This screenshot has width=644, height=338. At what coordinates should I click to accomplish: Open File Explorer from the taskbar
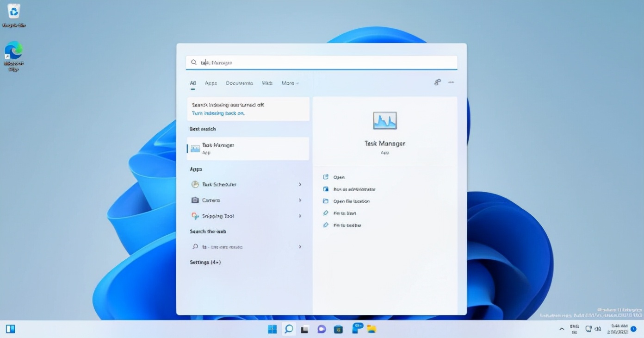tap(372, 329)
